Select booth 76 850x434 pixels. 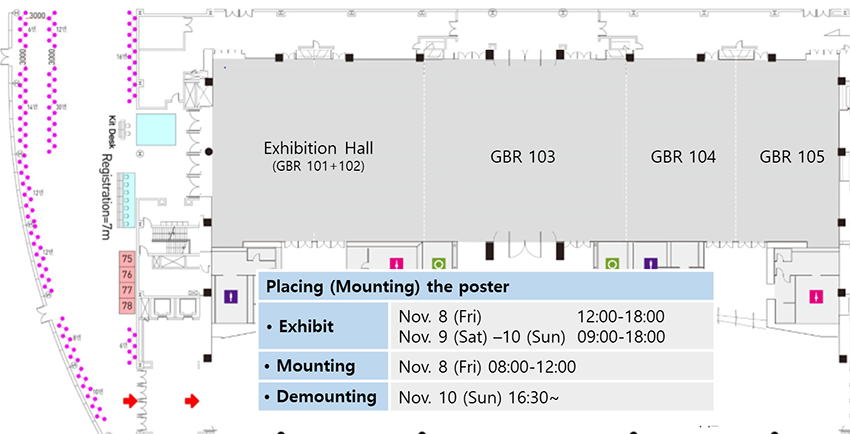(127, 274)
